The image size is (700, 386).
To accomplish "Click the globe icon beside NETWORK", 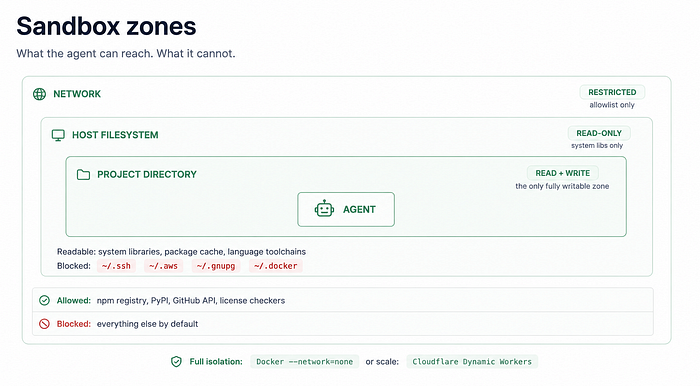I will pos(39,94).
